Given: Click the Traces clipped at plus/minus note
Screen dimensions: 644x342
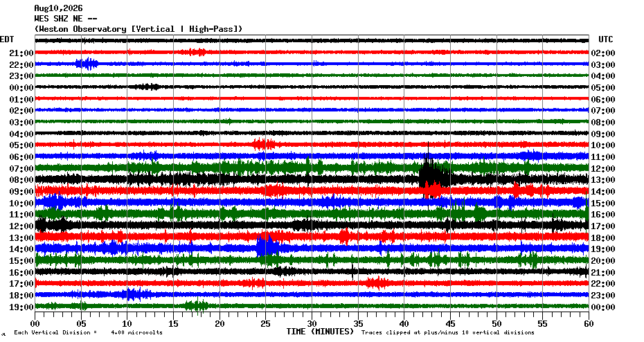Looking at the screenshot, I should (x=448, y=332).
